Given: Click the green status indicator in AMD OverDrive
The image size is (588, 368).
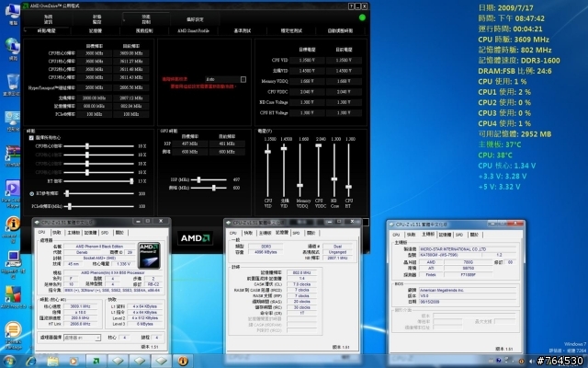Looking at the screenshot, I should tap(362, 17).
